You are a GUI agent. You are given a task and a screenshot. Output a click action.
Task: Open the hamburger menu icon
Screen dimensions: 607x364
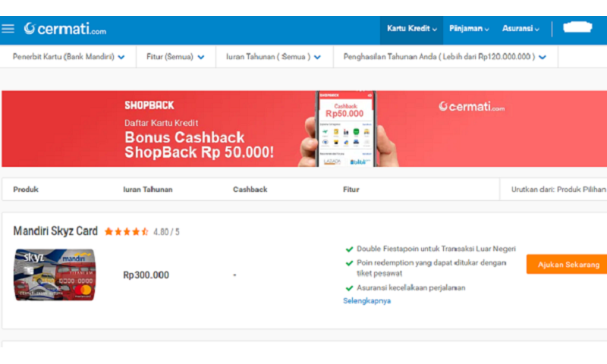click(x=8, y=29)
